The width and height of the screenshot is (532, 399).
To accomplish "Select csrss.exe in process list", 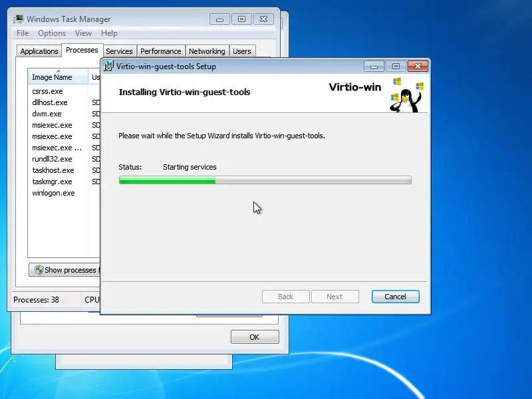I will pyautogui.click(x=47, y=91).
